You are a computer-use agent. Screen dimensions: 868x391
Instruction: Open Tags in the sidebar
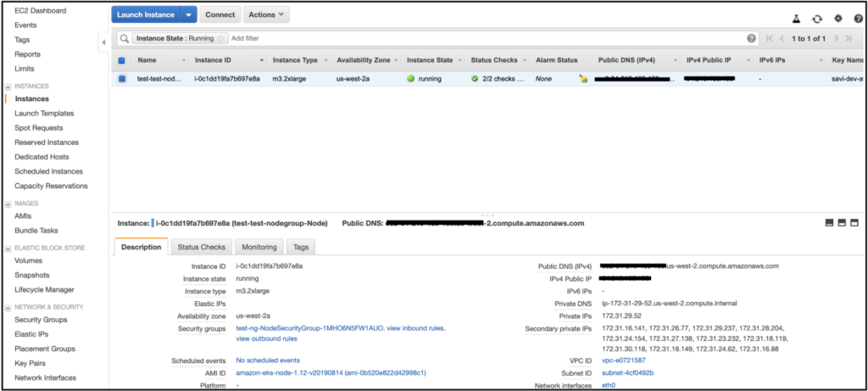tap(22, 39)
